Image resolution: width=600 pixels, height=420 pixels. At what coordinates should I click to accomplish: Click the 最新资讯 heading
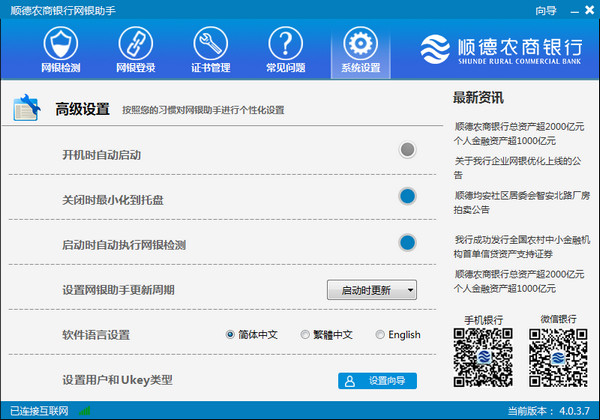tap(478, 98)
